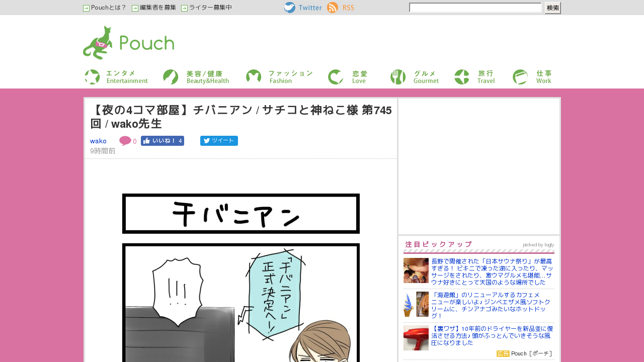Click the arrow icon beside ライター募集中
644x362 pixels.
(x=184, y=8)
